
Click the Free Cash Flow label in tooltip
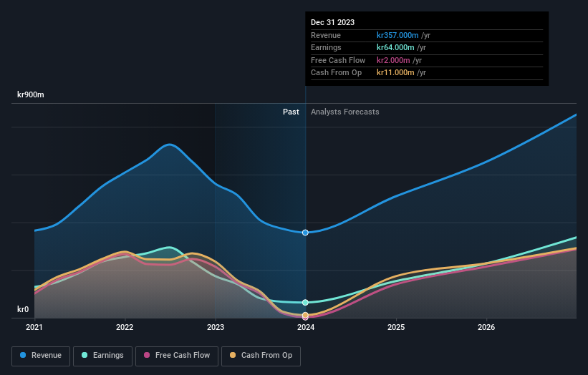338,60
